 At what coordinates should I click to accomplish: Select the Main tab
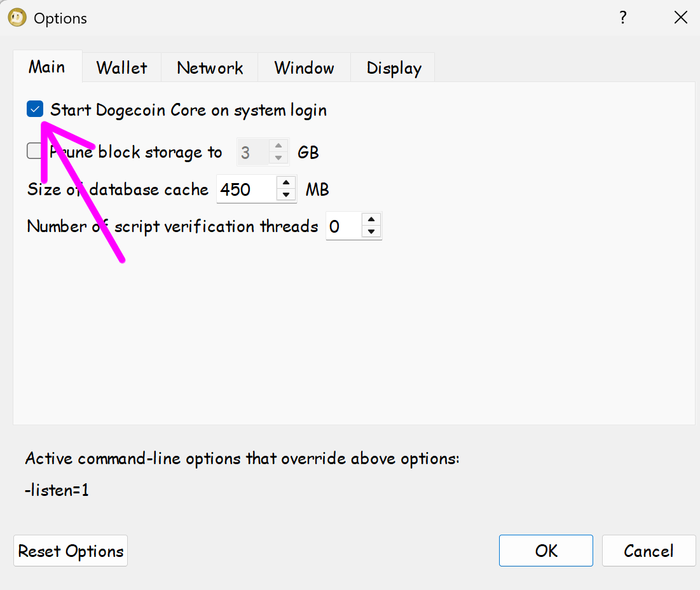(x=47, y=67)
